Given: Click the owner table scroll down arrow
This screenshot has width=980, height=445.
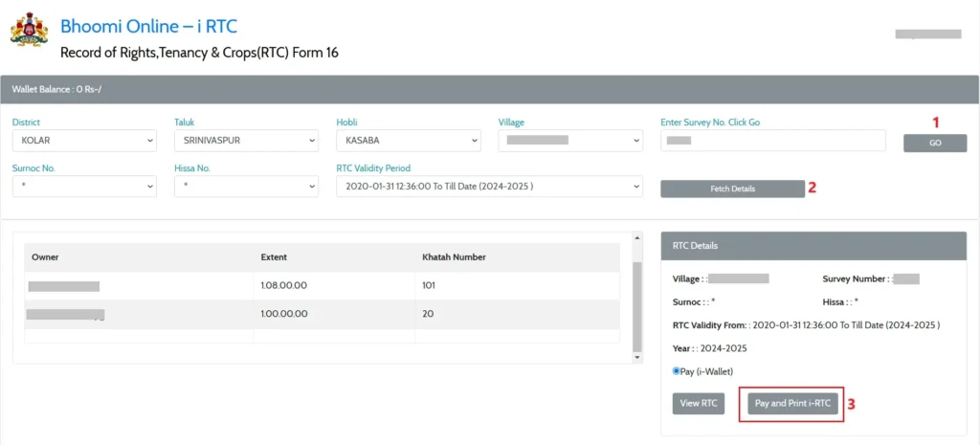Looking at the screenshot, I should tap(636, 358).
